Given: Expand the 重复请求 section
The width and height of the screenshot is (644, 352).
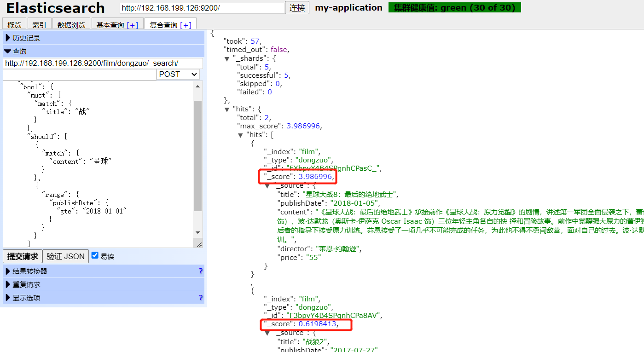Looking at the screenshot, I should pos(104,284).
